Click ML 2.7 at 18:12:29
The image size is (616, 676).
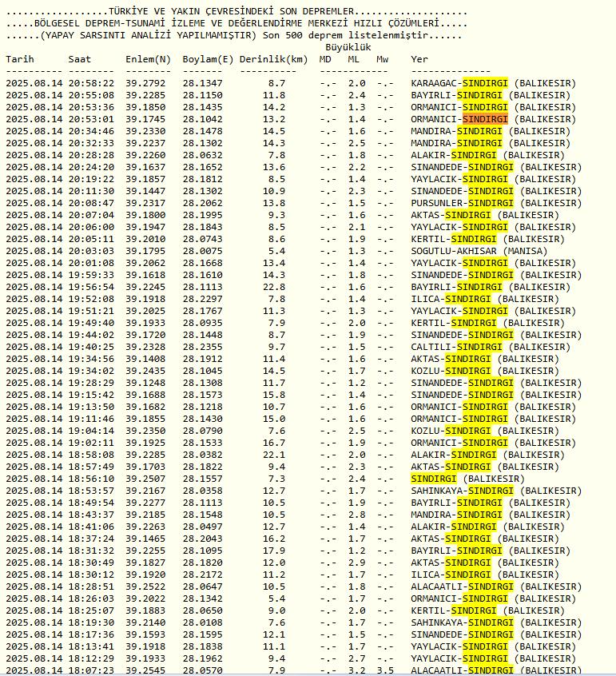356,658
